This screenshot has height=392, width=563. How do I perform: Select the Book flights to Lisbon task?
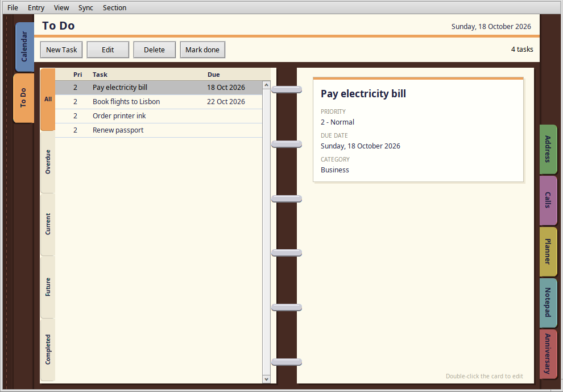point(159,102)
